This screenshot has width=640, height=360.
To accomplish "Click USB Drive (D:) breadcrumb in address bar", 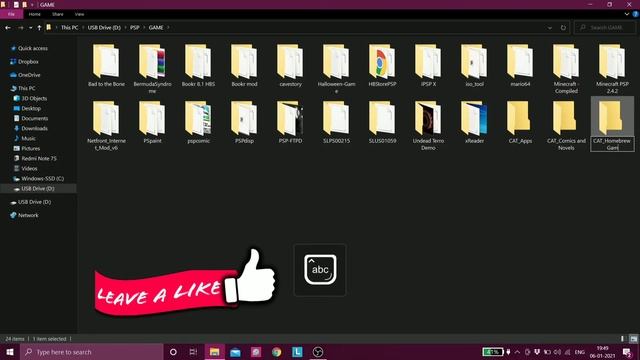I will tap(104, 28).
